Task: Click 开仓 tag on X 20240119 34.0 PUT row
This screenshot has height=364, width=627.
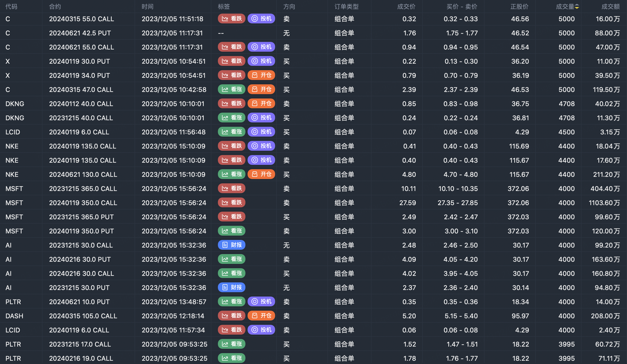Action: 261,75
